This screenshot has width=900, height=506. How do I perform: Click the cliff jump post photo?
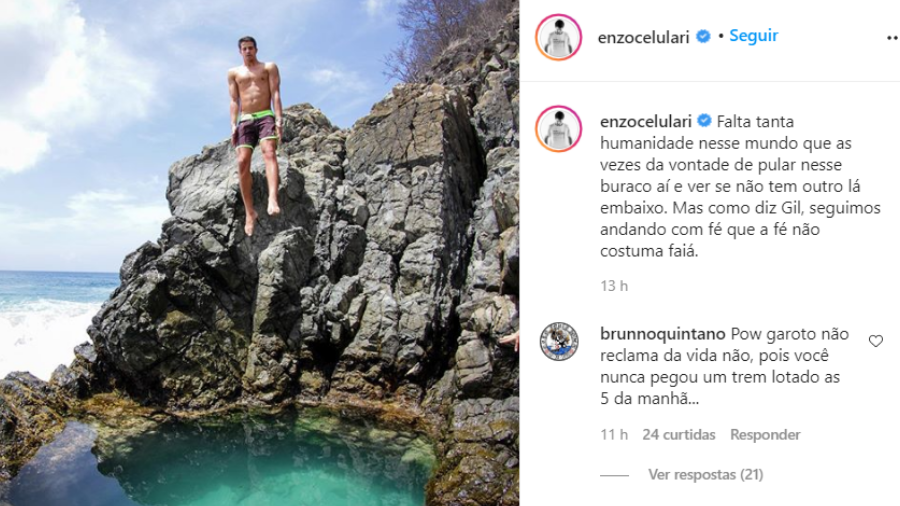(x=259, y=253)
